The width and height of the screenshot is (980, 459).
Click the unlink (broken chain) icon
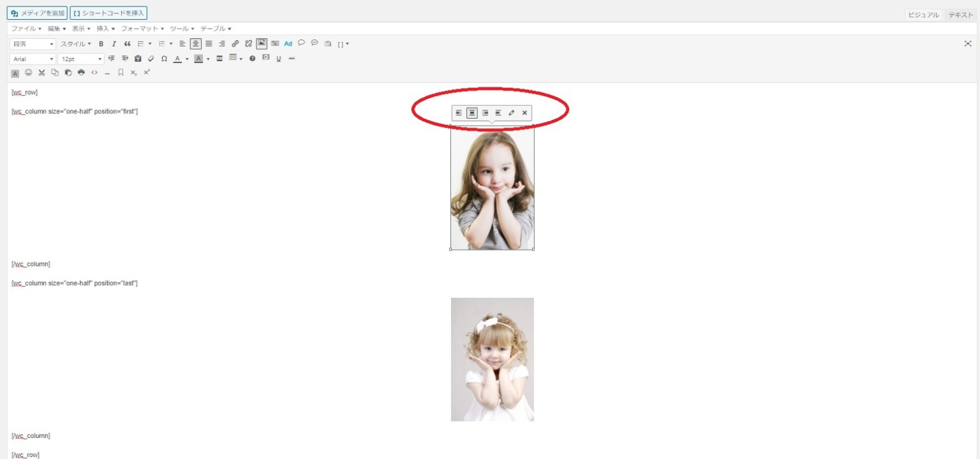pos(248,44)
